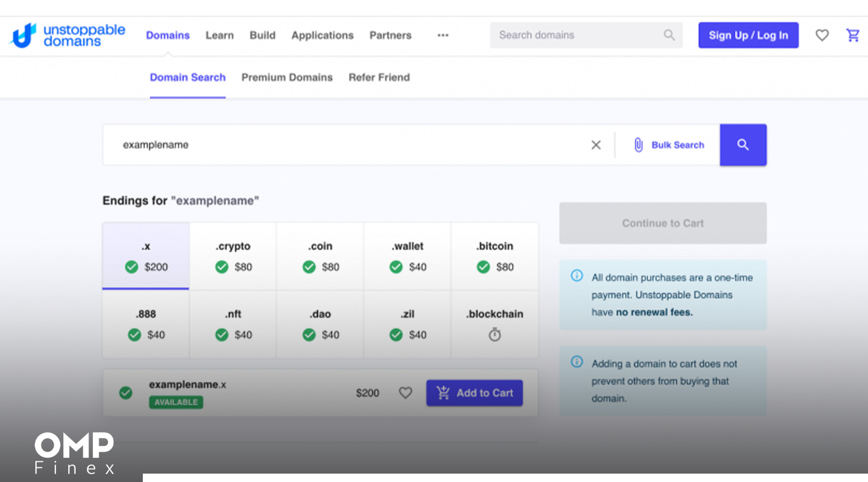Viewport: 868px width, 482px height.
Task: Switch to Domain Search tab
Action: coord(188,77)
